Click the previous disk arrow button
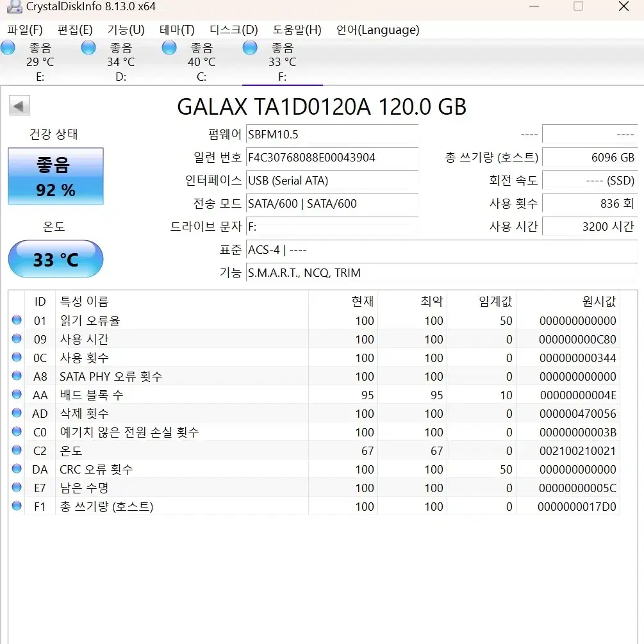644x644 pixels. (19, 106)
